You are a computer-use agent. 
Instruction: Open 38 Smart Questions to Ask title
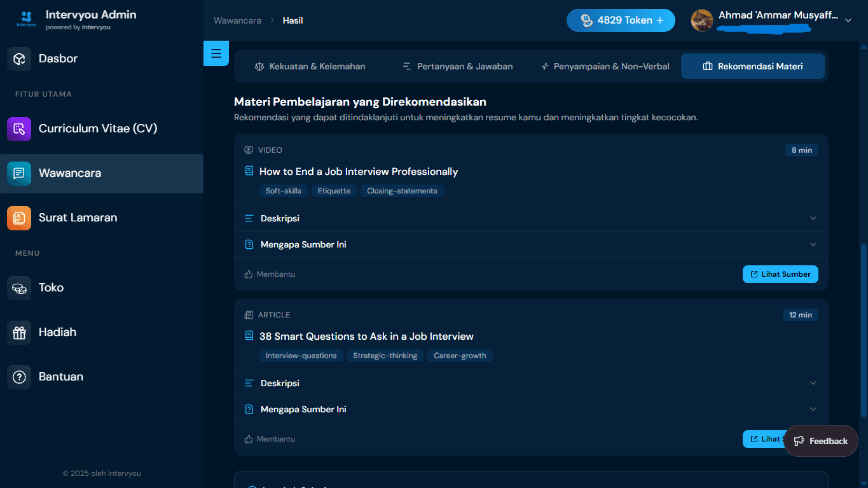click(366, 336)
